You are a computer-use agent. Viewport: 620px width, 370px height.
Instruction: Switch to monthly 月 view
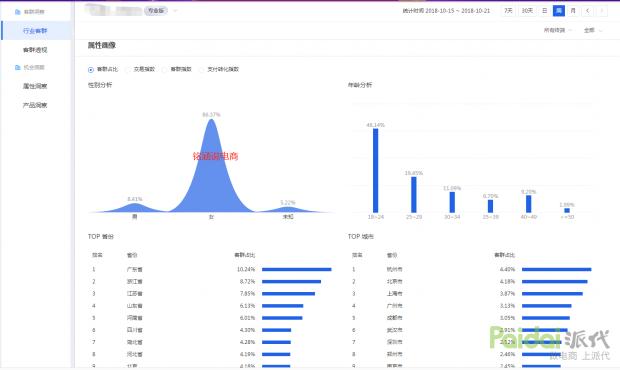pos(573,11)
